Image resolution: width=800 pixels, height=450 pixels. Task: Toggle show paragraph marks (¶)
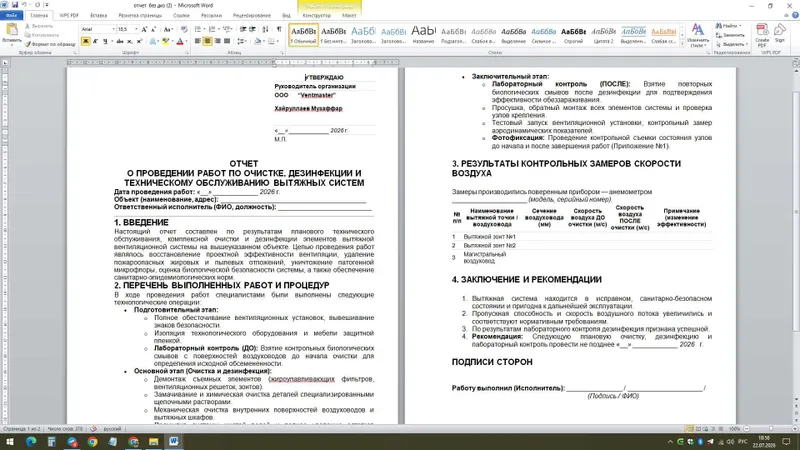(x=279, y=30)
